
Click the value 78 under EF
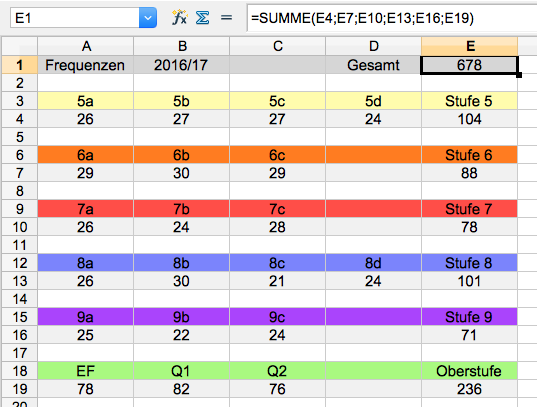coord(86,389)
